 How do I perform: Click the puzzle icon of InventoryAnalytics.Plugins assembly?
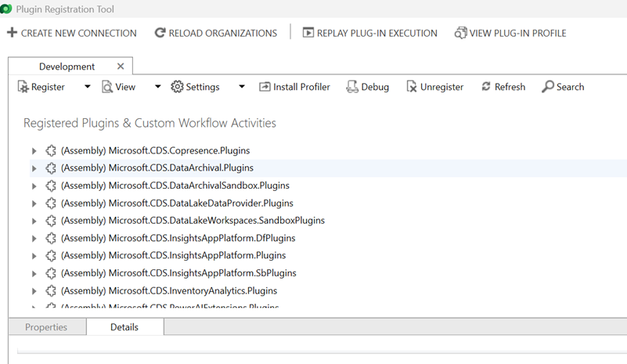pyautogui.click(x=50, y=290)
